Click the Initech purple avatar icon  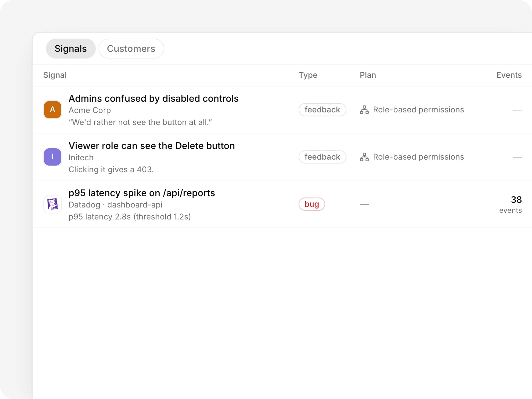tap(53, 157)
